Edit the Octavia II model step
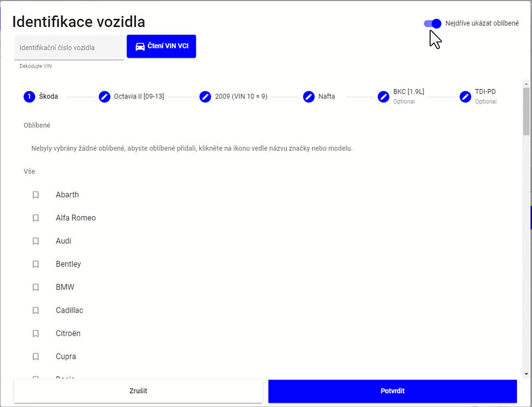Screen dimensions: 532x407 104,97
